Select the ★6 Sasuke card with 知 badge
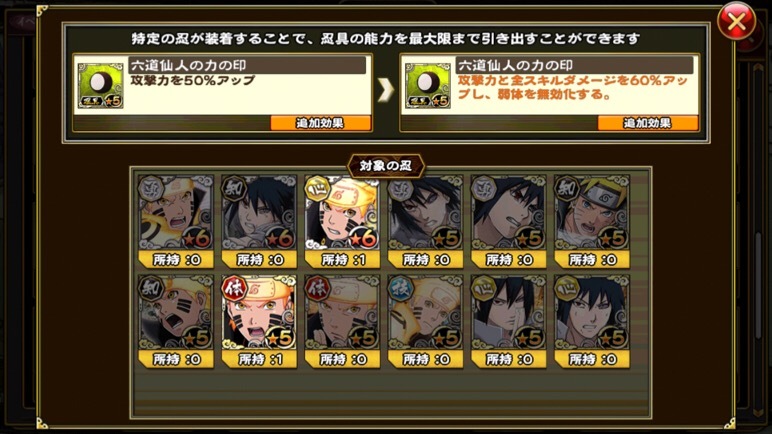Viewport: 772px width, 434px height. pos(259,221)
